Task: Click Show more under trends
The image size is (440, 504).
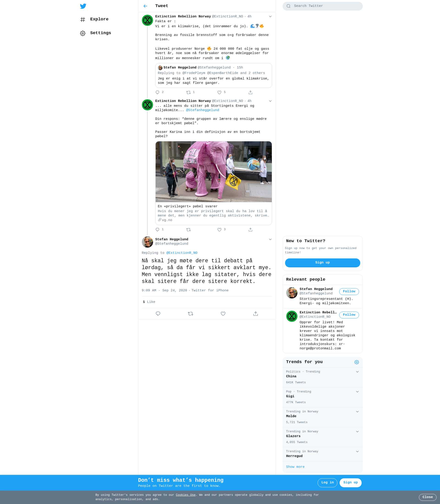Action: pyautogui.click(x=295, y=467)
